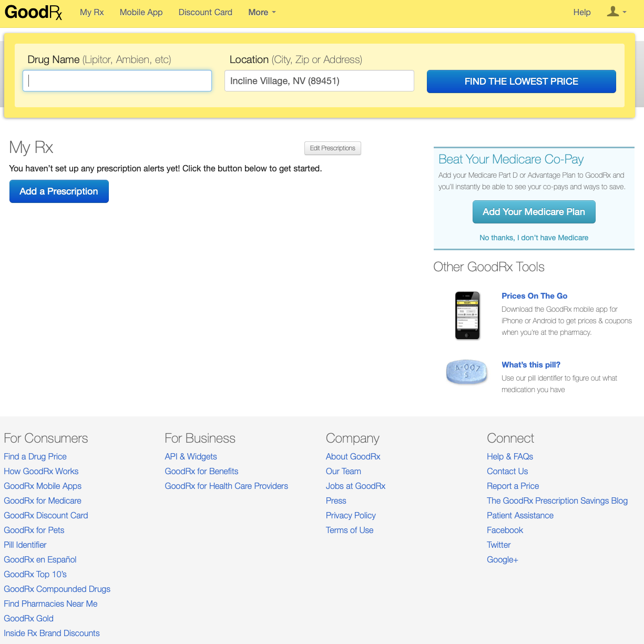This screenshot has height=644, width=644.
Task: Open Privacy Policy link
Action: pos(351,515)
